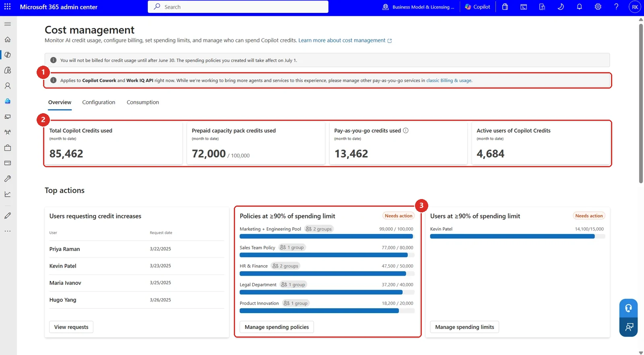Open Teams & groups sidebar icon
The image size is (644, 355).
coord(8,132)
